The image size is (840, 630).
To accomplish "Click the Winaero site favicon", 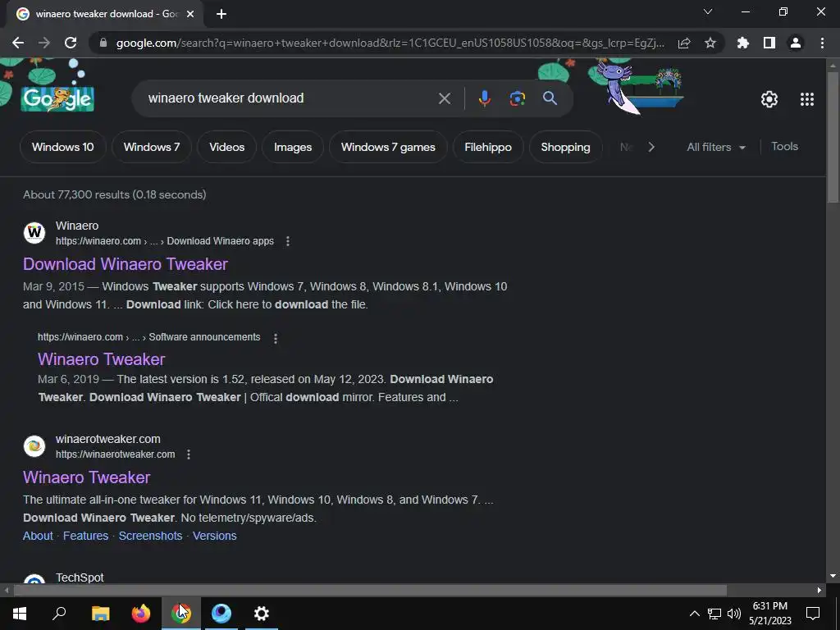I will click(34, 232).
